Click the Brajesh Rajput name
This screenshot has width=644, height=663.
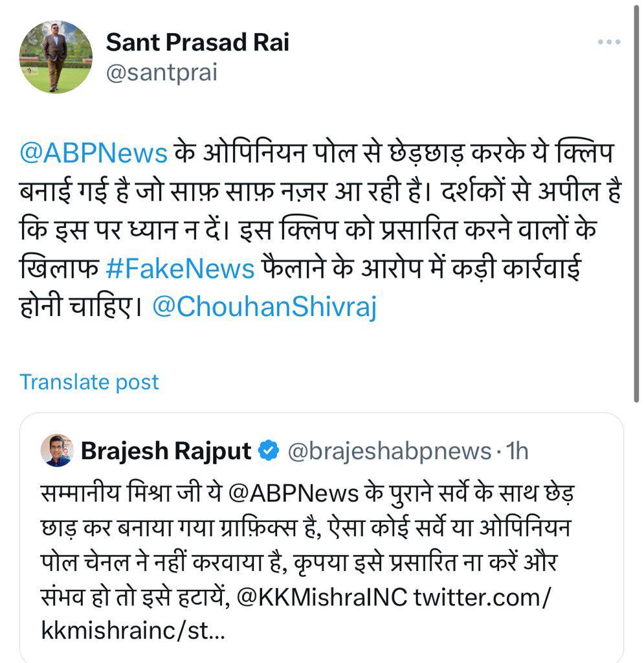[166, 451]
